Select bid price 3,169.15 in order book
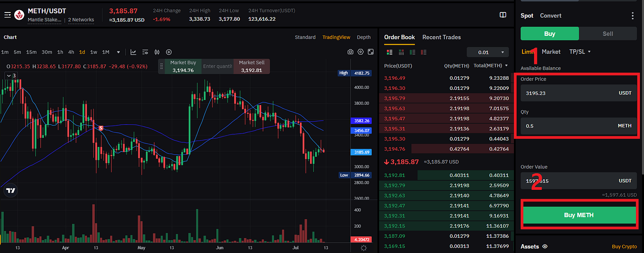This screenshot has height=253, width=644. [x=395, y=246]
